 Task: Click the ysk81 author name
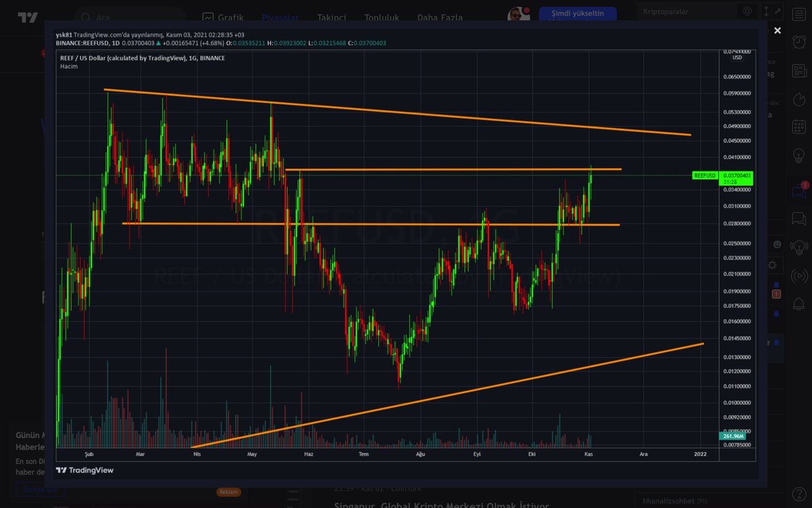tap(64, 35)
